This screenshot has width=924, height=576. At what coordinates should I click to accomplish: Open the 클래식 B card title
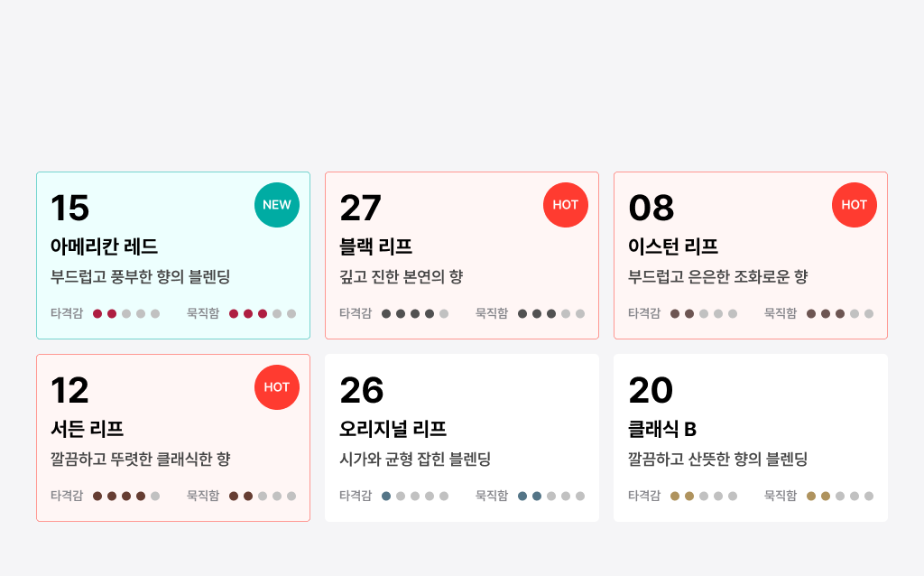tap(662, 429)
